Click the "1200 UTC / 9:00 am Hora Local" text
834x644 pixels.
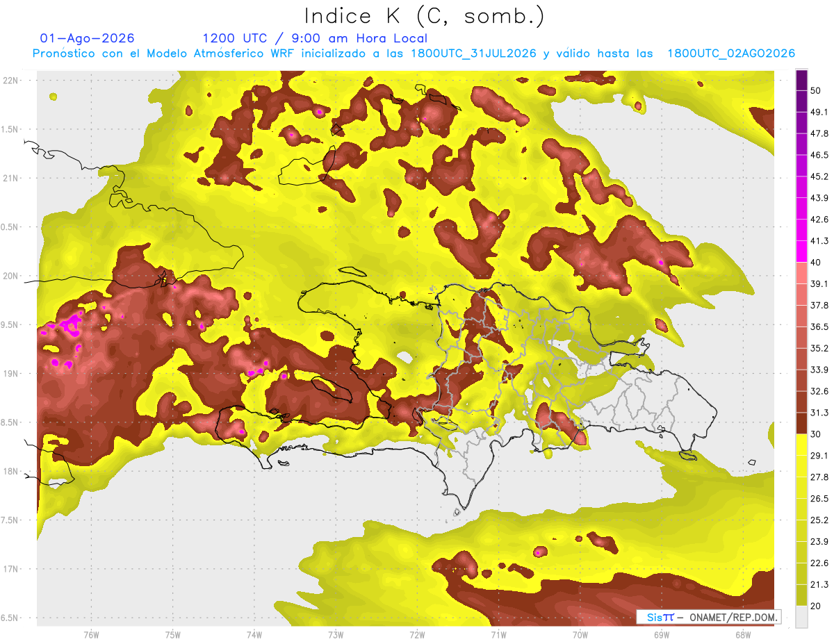(x=315, y=38)
